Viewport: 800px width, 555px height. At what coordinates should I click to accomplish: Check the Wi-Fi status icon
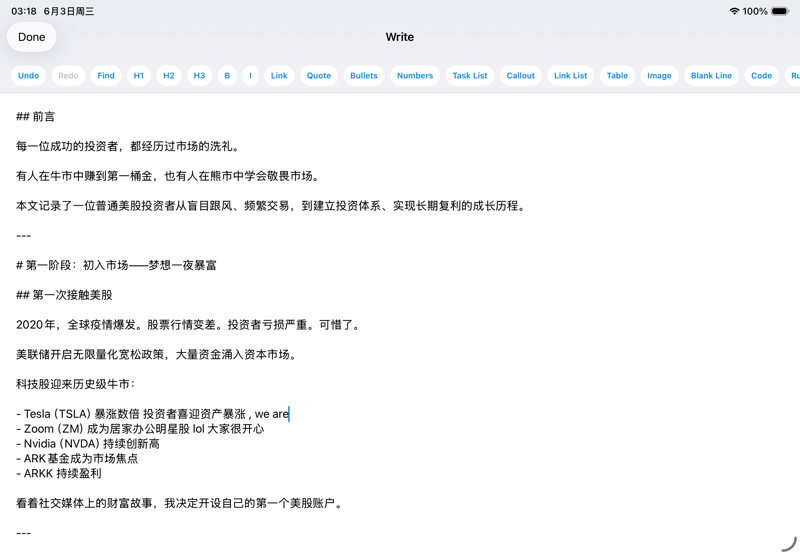pos(734,11)
